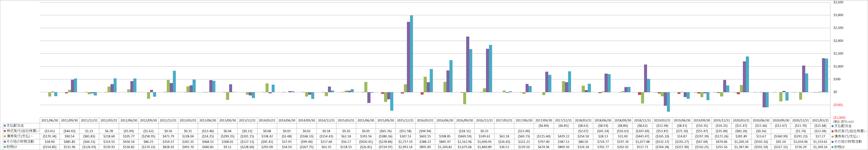Click the $1,244.82 cell

click(x=444, y=147)
